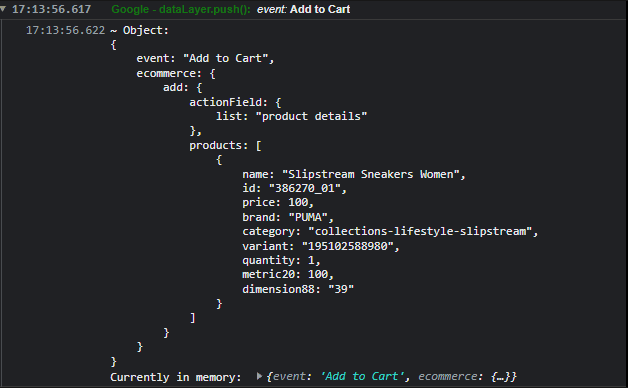Click the brand "PUMA" line

click(288, 217)
